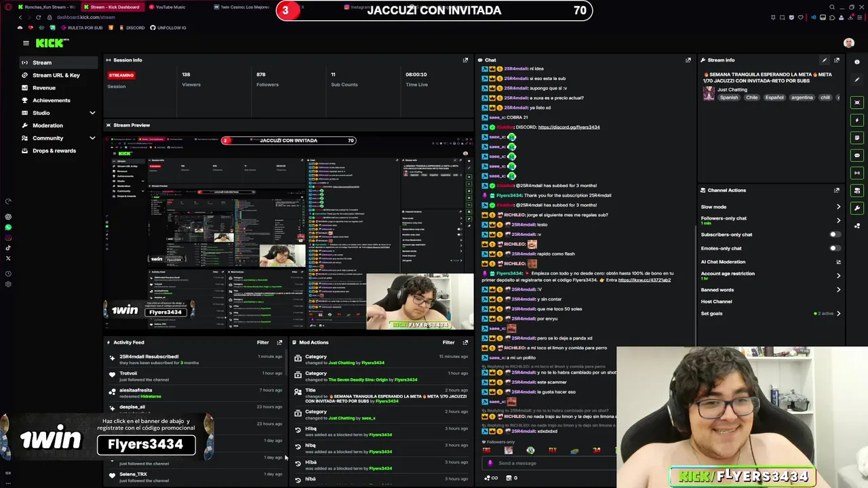Open the Achievements section

[x=59, y=100]
